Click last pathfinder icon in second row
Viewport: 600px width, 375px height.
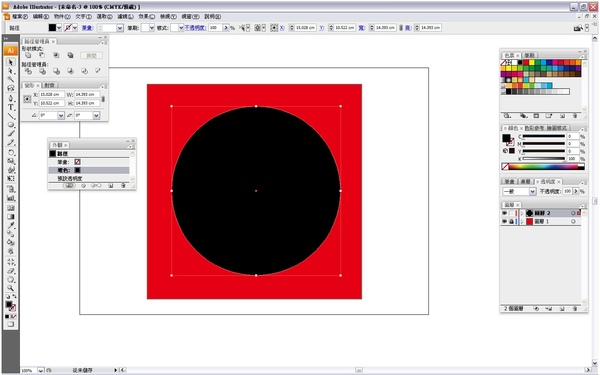click(x=98, y=71)
